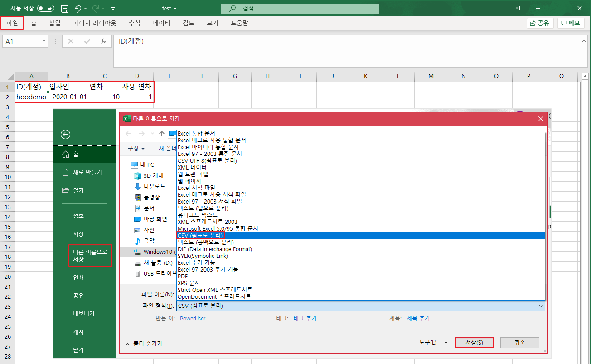Click the 취소 button
The height and width of the screenshot is (364, 591).
point(519,343)
